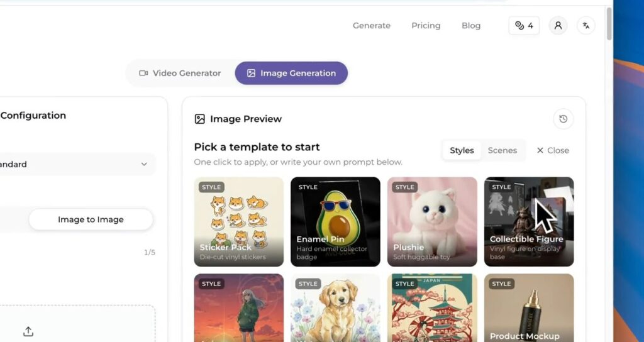644x342 pixels.
Task: Switch to Video Generator mode
Action: pyautogui.click(x=180, y=73)
